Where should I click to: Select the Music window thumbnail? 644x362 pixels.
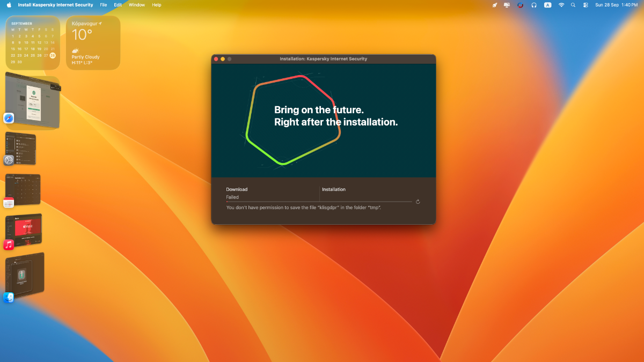click(24, 230)
